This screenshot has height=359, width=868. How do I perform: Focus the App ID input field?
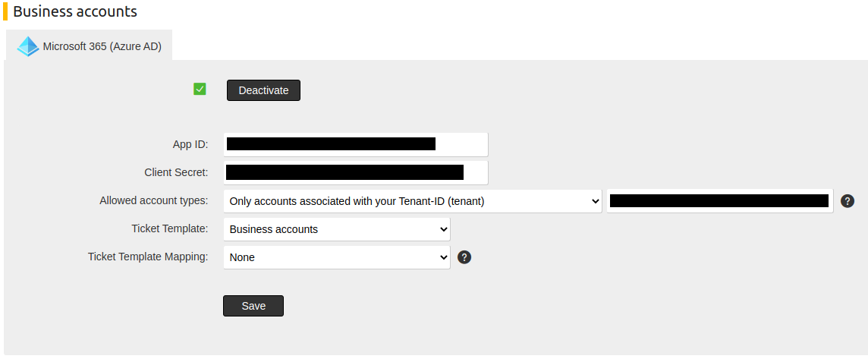pos(356,145)
